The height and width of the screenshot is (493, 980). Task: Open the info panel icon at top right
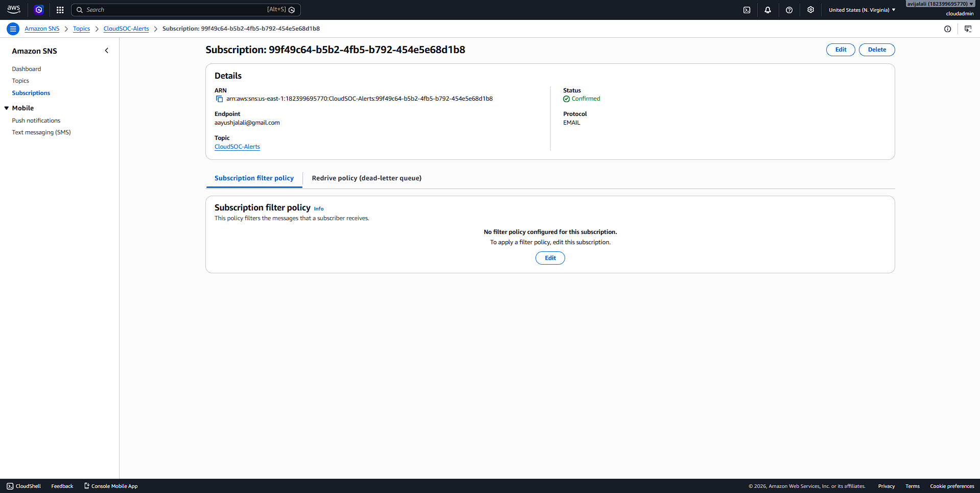[947, 29]
